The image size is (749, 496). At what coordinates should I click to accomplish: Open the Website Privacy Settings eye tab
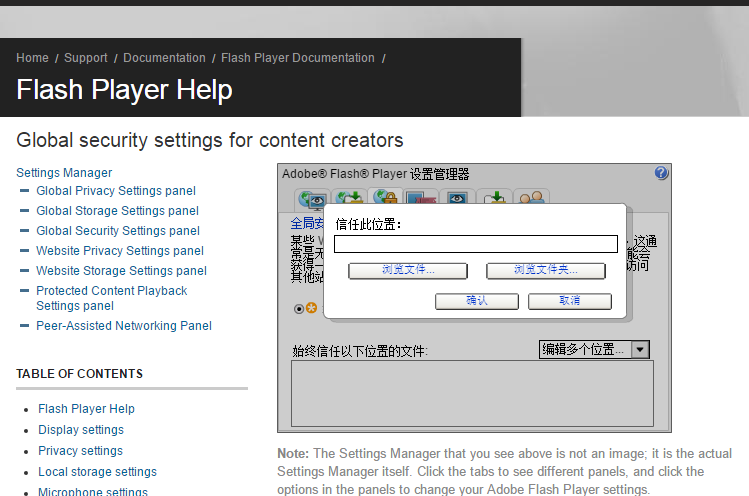point(457,198)
